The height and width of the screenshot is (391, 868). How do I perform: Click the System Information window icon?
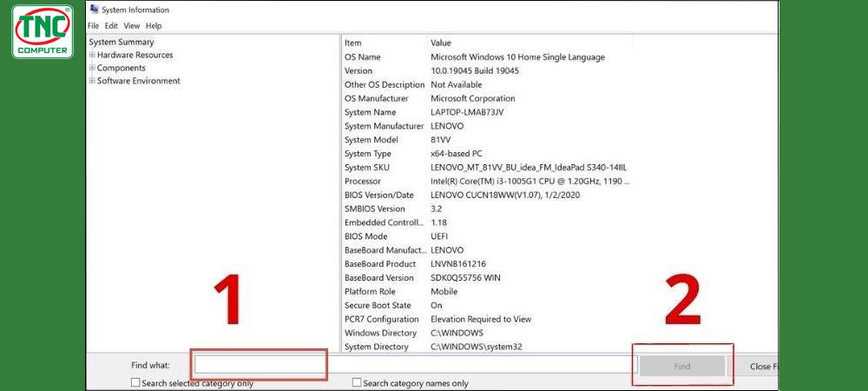(93, 10)
